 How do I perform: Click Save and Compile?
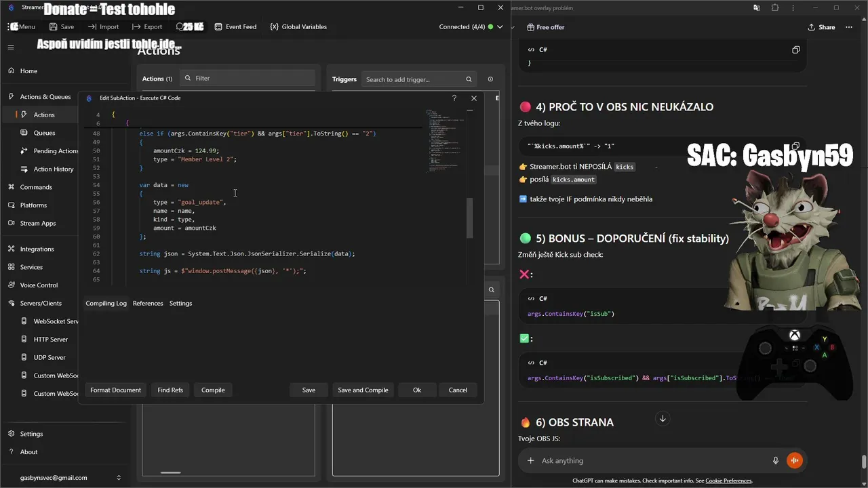pos(363,390)
